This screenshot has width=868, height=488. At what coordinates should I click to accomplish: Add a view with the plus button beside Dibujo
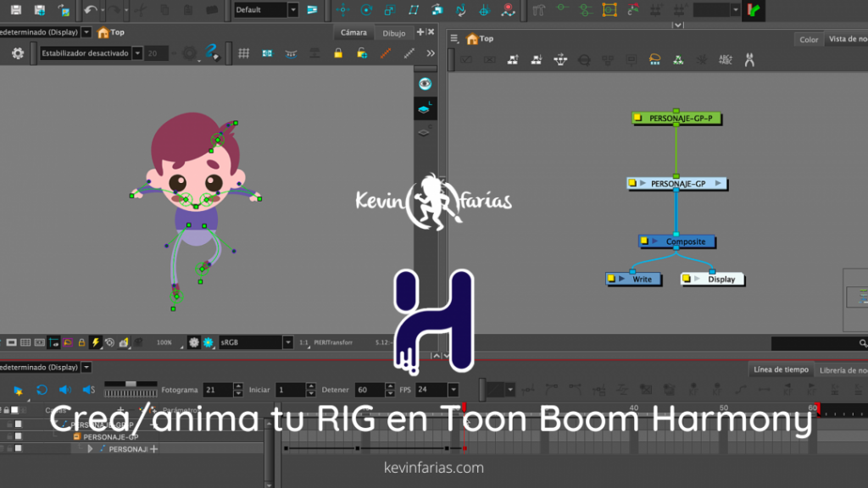[x=420, y=32]
